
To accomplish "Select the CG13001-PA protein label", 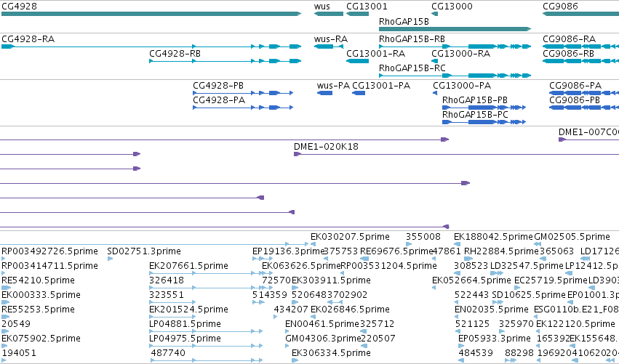I will 381,86.
